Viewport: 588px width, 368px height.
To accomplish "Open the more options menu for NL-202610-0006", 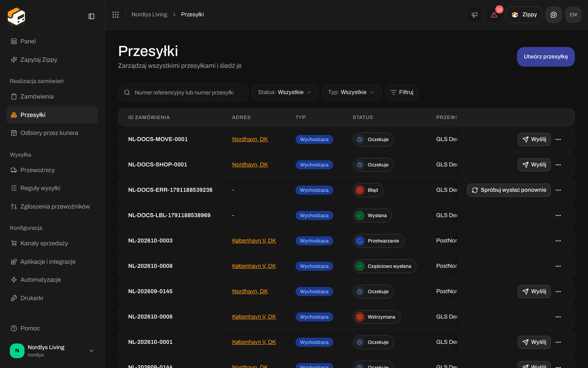I will (558, 317).
